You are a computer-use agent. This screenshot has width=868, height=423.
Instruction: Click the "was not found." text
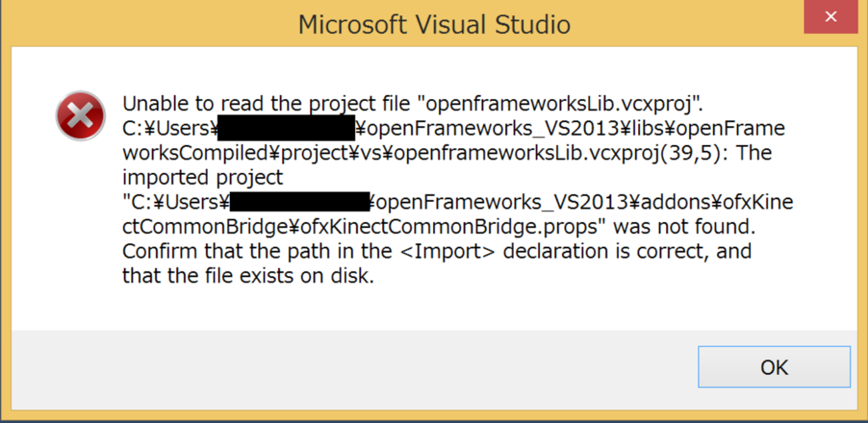click(x=684, y=227)
